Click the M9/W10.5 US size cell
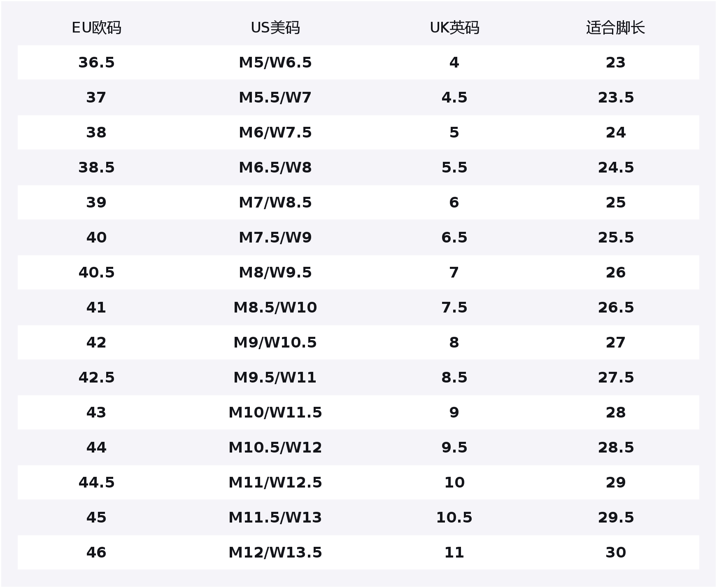This screenshot has width=717, height=588. point(275,343)
